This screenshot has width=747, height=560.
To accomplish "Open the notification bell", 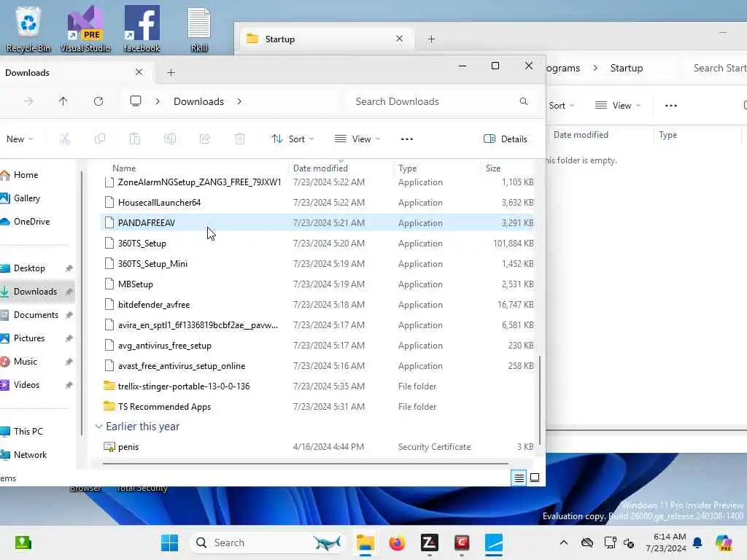I will coord(697,542).
